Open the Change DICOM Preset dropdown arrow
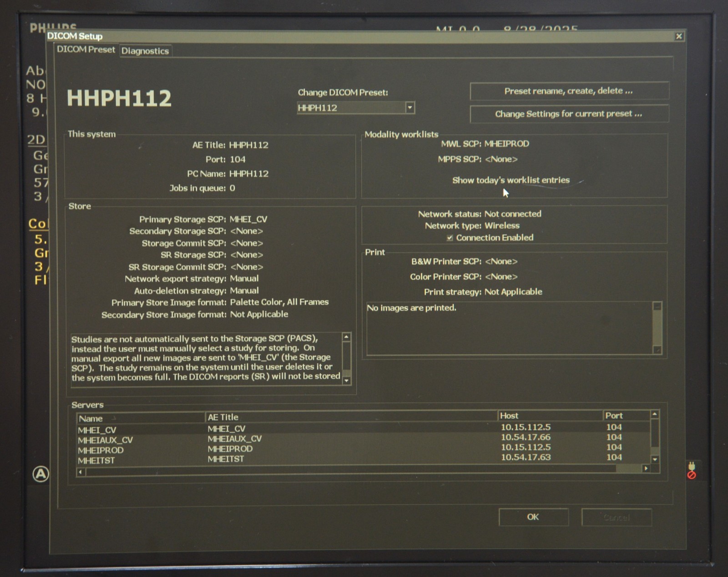The width and height of the screenshot is (728, 577). coord(409,108)
